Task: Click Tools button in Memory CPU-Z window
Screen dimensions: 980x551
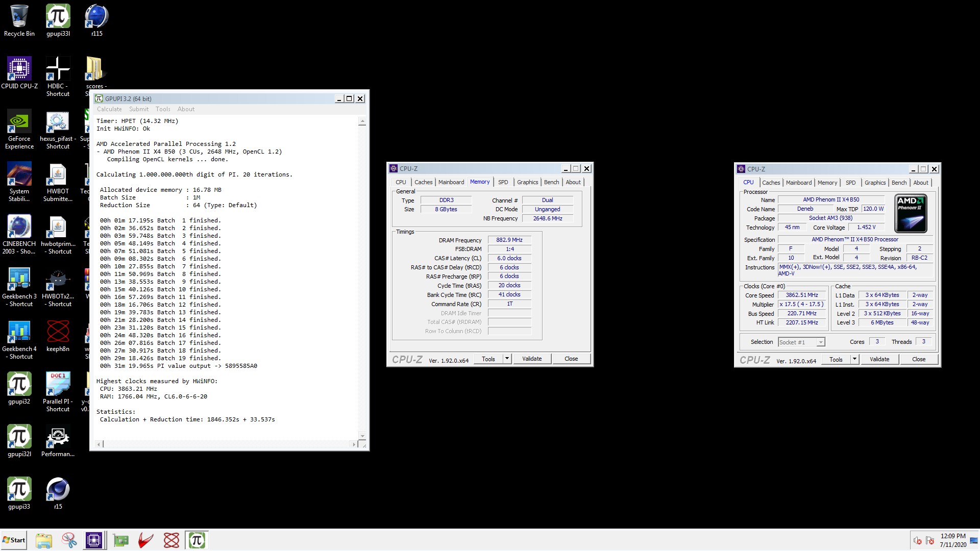Action: click(x=488, y=359)
